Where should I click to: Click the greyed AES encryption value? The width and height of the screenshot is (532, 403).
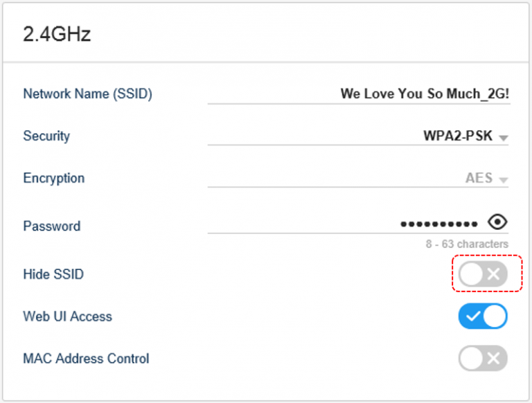(x=479, y=178)
